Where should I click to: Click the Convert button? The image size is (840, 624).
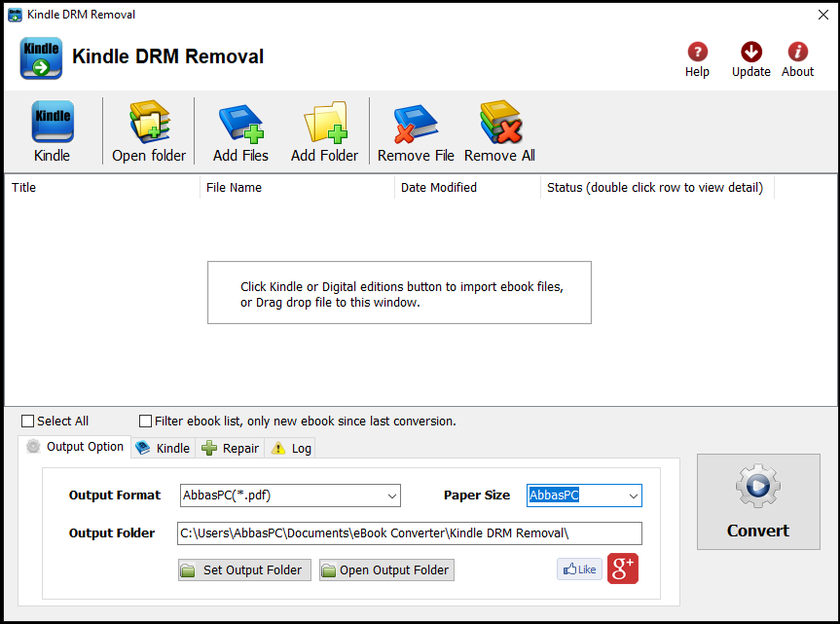758,502
